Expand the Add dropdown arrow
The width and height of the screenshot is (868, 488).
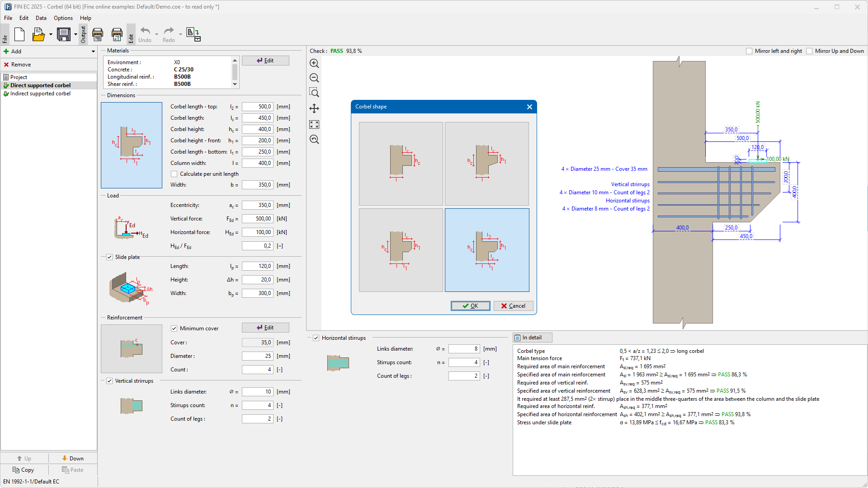click(x=93, y=52)
